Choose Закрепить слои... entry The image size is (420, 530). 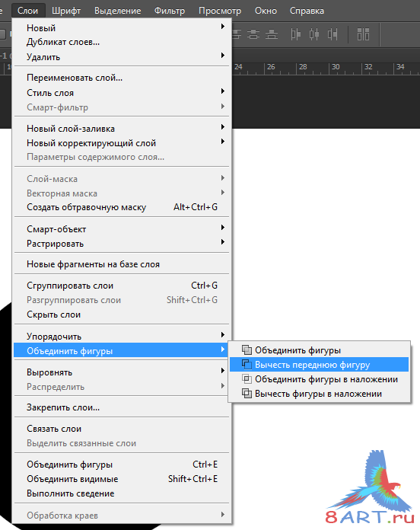pyautogui.click(x=122, y=407)
